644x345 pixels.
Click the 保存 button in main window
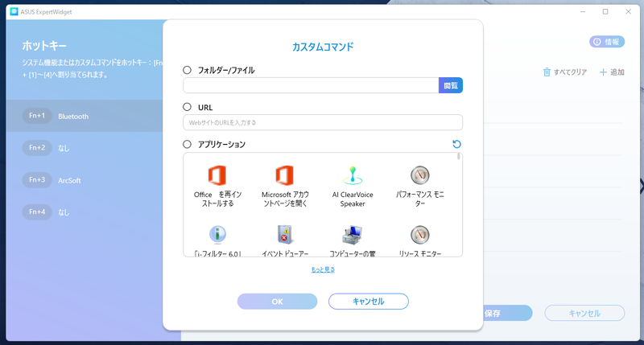coord(508,314)
